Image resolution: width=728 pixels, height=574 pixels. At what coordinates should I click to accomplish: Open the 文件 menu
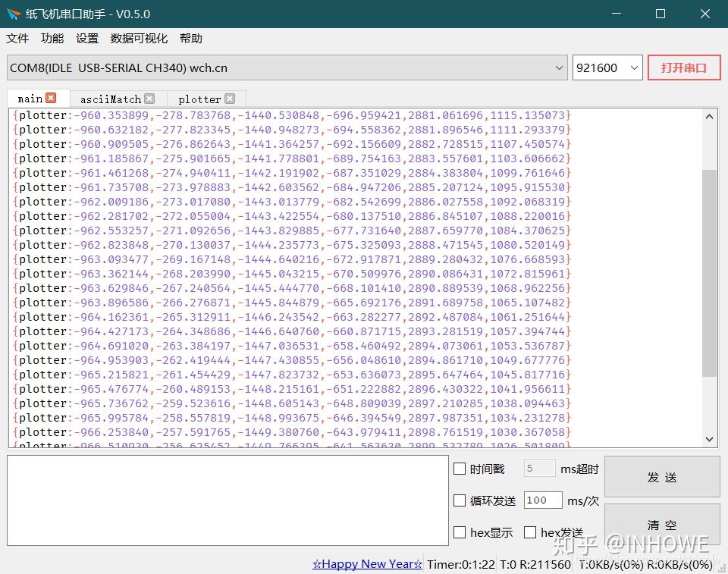click(17, 38)
